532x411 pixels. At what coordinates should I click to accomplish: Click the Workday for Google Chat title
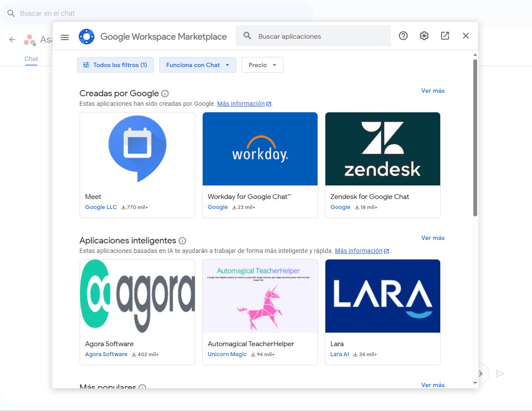(250, 197)
